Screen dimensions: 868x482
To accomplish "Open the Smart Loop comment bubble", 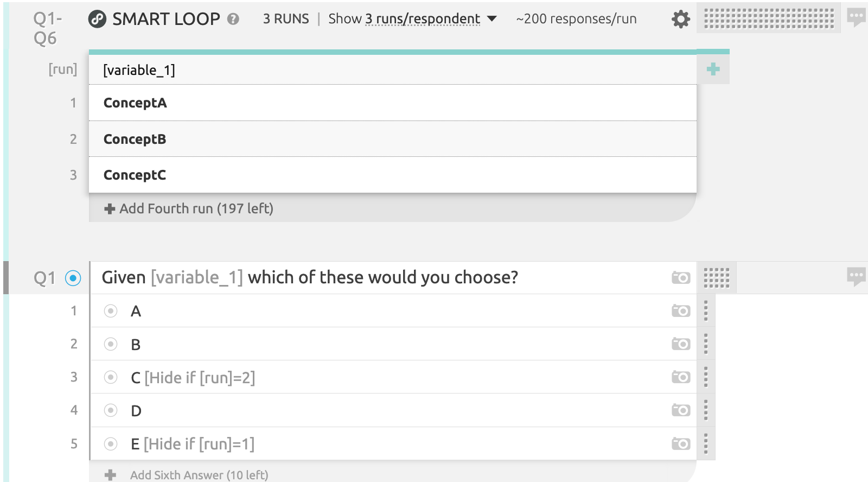I will coord(857,18).
